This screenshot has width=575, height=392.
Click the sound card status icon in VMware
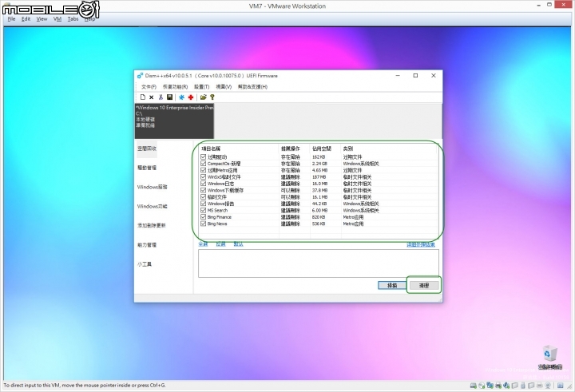point(507,386)
